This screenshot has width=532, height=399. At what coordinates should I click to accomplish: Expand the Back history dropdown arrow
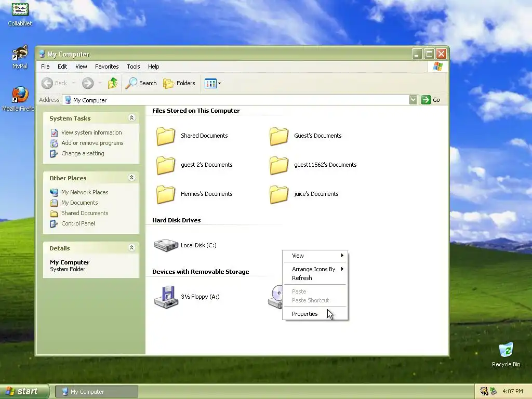(x=73, y=83)
